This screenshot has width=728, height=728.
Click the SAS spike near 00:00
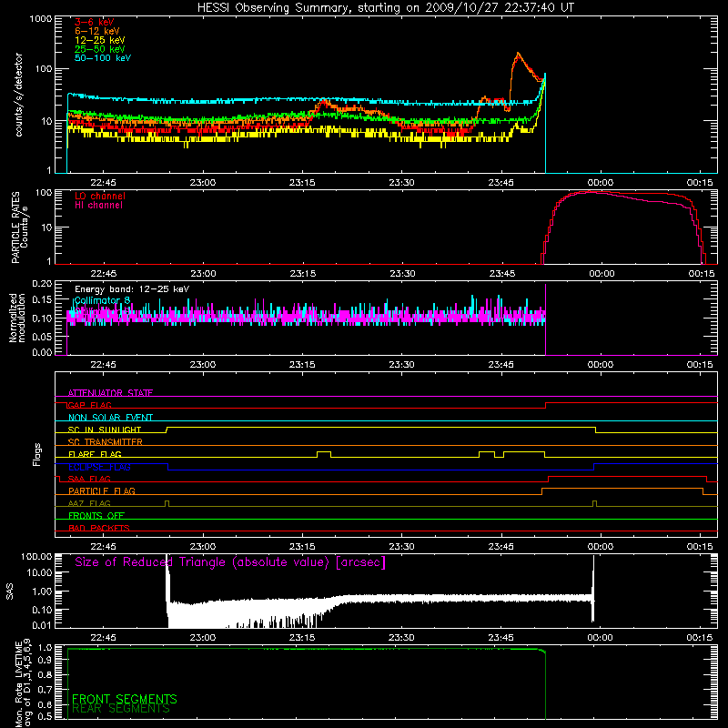click(593, 590)
